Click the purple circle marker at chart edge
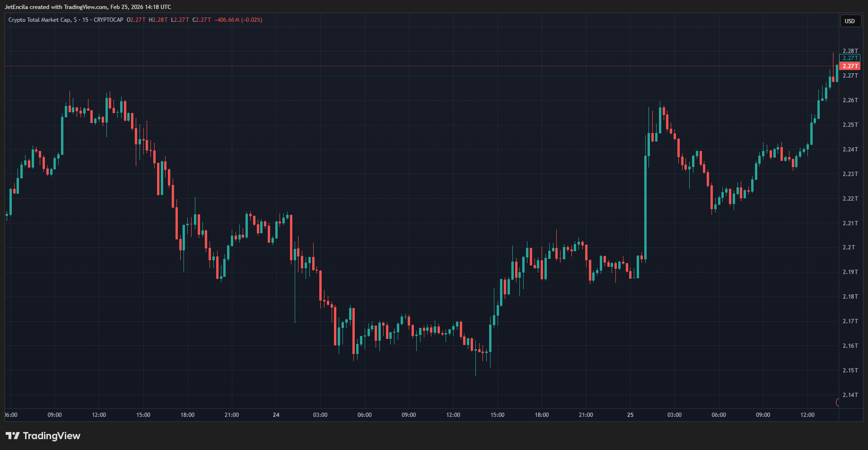The image size is (868, 450). (x=838, y=402)
